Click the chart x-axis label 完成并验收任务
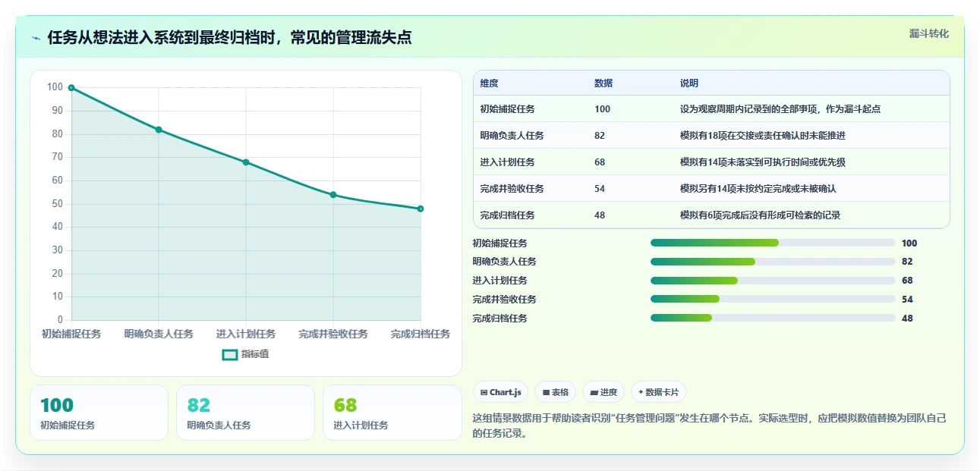 coord(333,334)
